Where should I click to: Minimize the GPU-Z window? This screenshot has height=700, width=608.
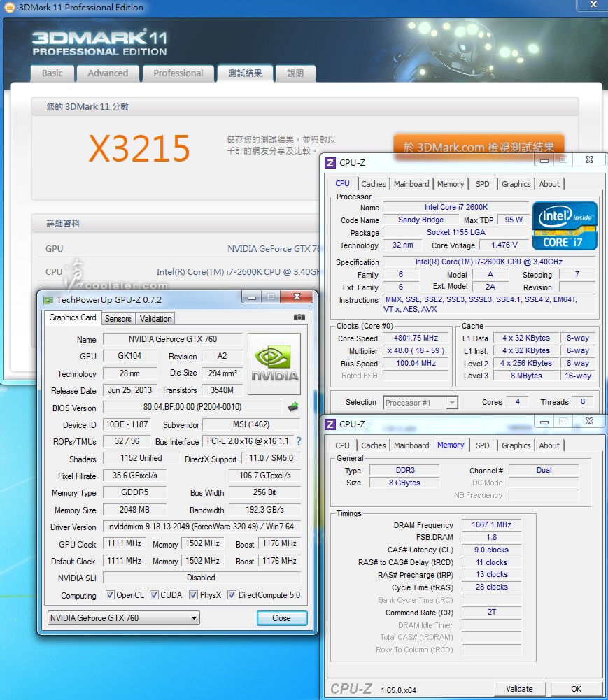[x=252, y=297]
